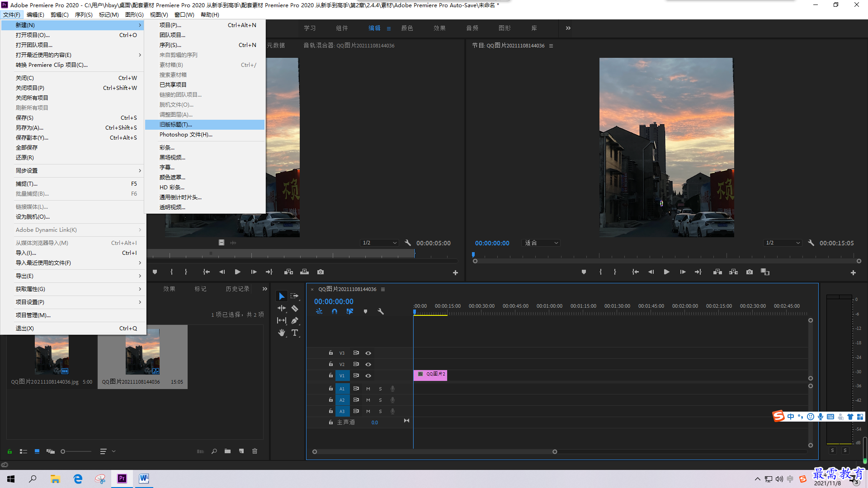Select the Hand tool
This screenshot has width=868, height=488.
click(282, 333)
